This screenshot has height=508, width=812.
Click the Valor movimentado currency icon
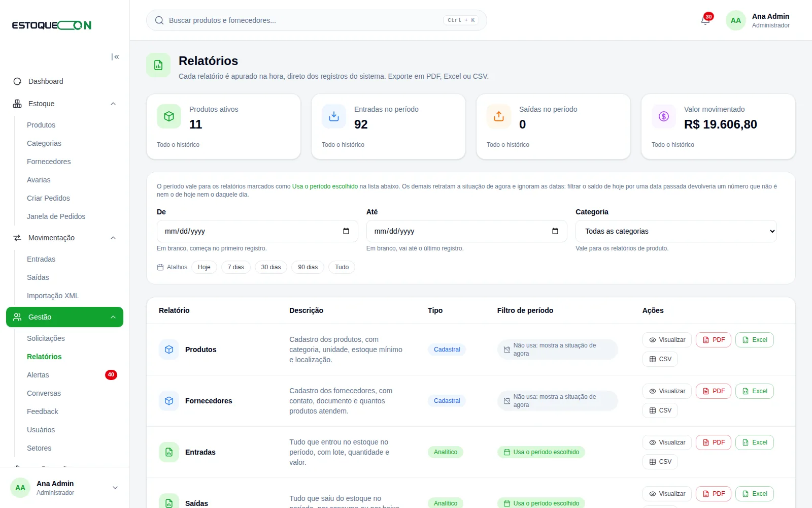[664, 116]
